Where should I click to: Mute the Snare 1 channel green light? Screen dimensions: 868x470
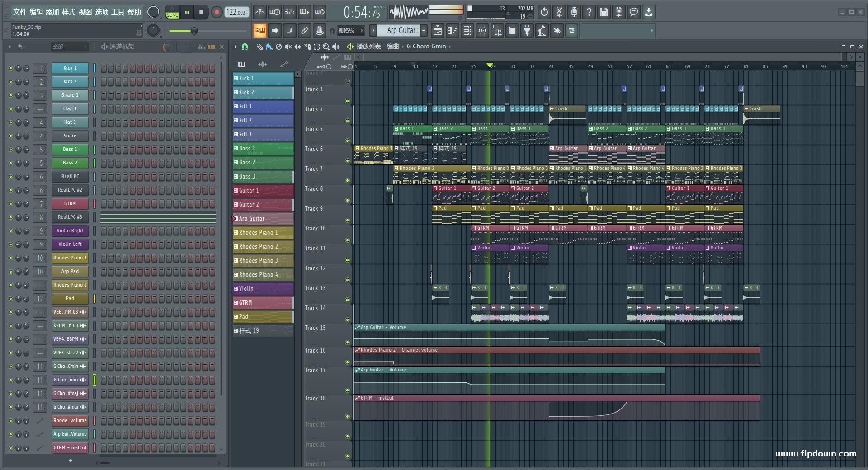11,95
